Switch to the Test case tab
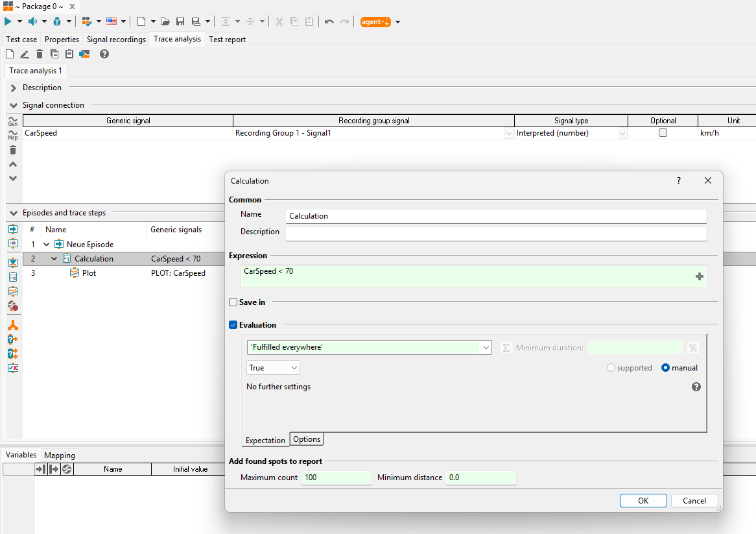 point(21,40)
